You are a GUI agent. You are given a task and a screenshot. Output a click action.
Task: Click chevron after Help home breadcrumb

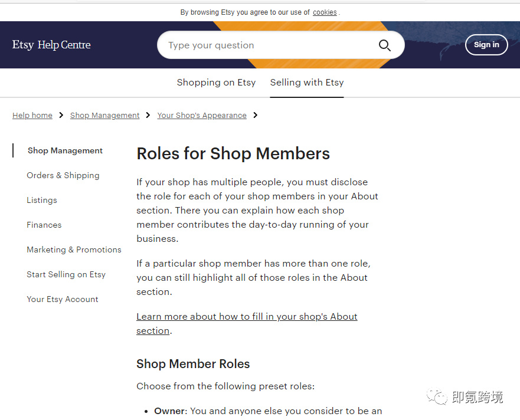click(61, 115)
